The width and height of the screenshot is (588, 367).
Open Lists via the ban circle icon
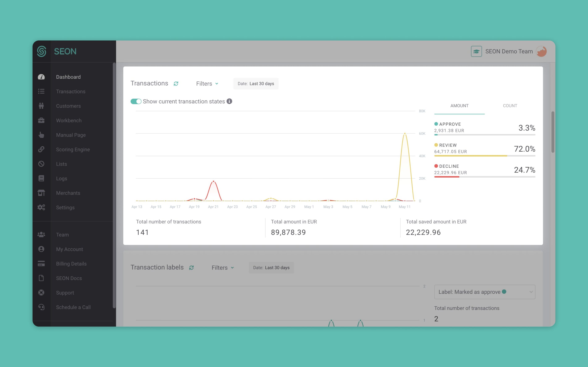coord(41,164)
